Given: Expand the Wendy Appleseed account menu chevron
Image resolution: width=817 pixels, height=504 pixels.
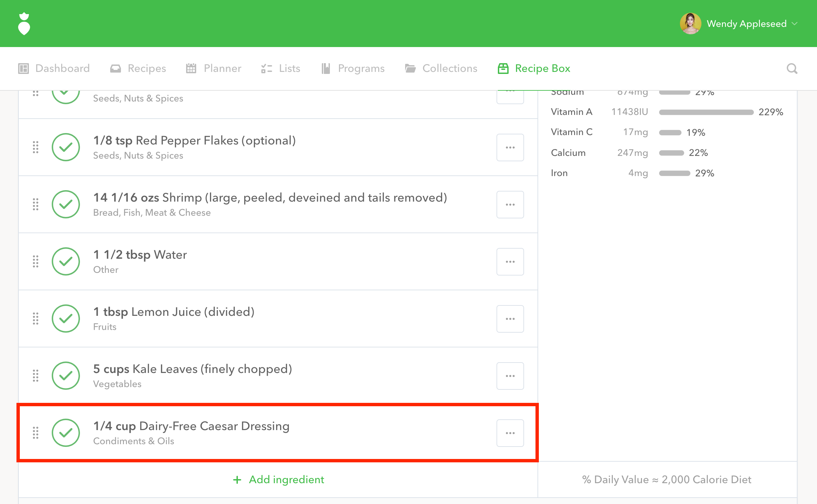Looking at the screenshot, I should pos(794,24).
